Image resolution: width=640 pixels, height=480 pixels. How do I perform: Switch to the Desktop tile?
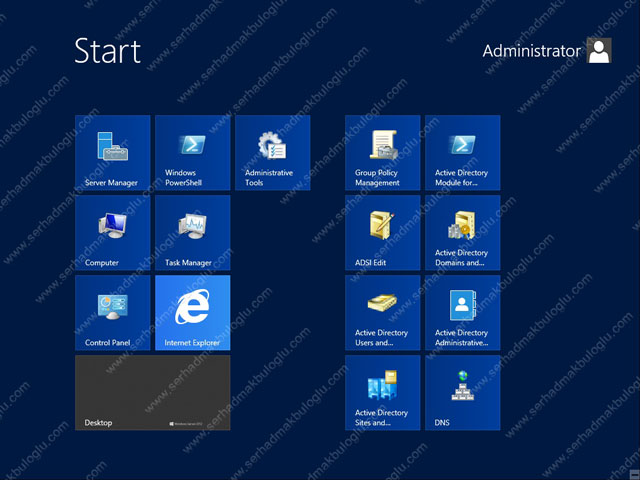[153, 393]
